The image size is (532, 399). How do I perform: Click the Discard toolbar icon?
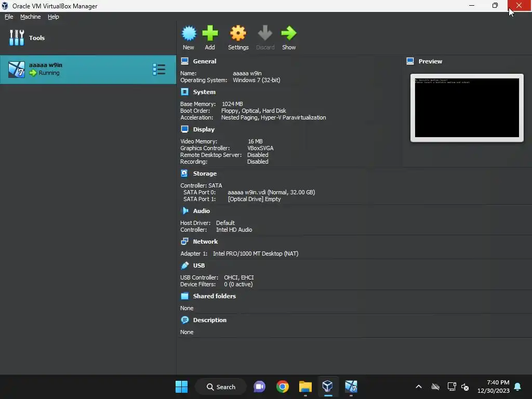tap(265, 33)
